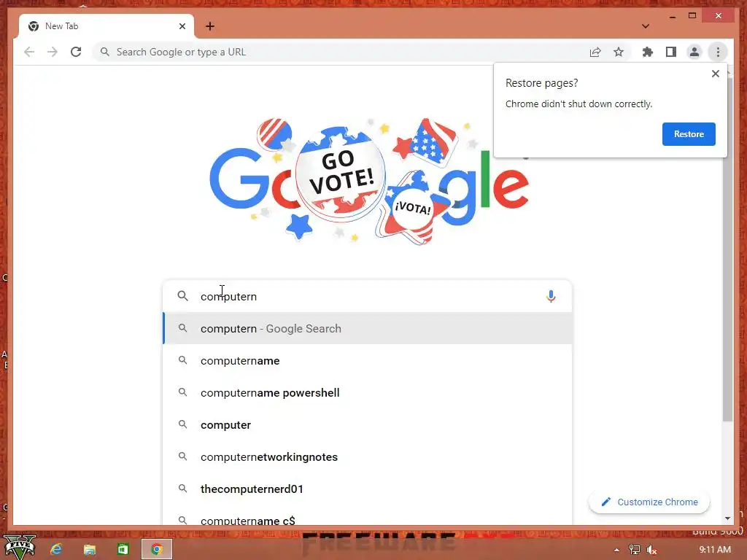Click the Restore button

click(x=689, y=134)
